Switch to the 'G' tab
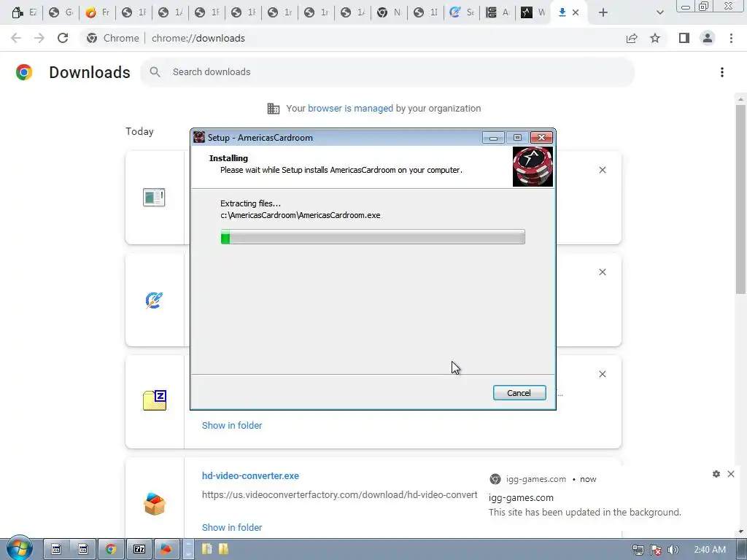The width and height of the screenshot is (747, 560). [61, 13]
